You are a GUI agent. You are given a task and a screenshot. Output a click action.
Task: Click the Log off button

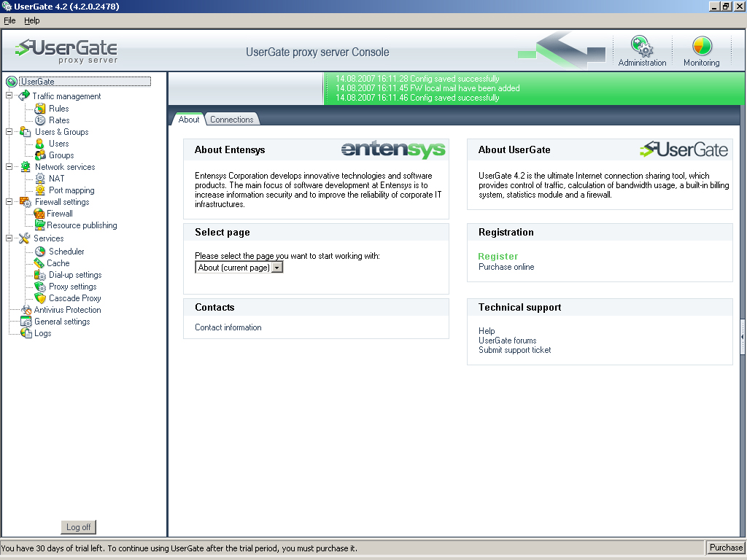coord(79,527)
